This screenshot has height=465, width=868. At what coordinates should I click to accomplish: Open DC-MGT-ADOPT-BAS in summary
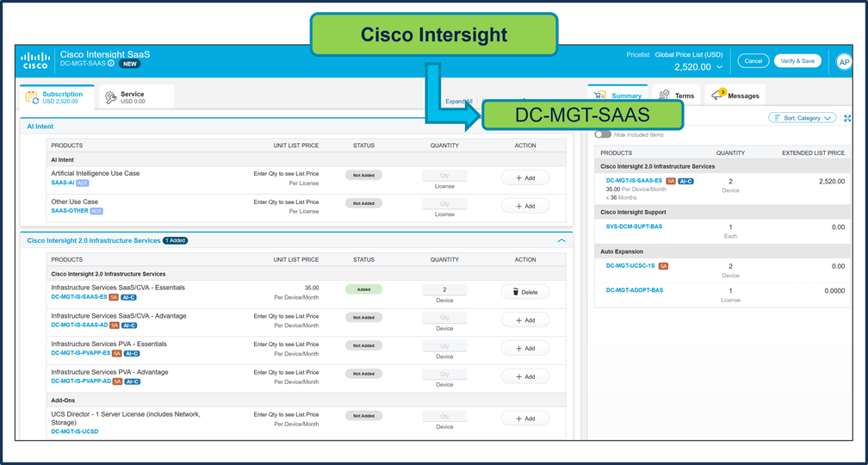[635, 290]
